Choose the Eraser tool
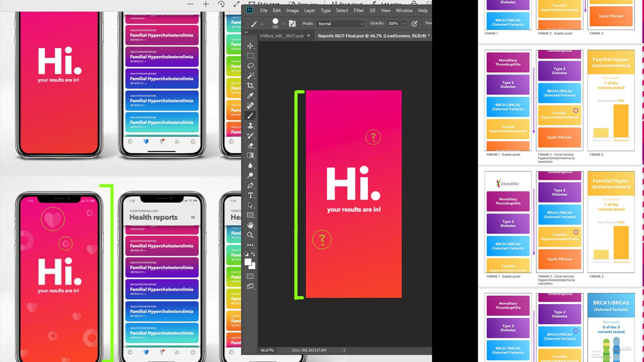644x362 pixels. pos(250,146)
